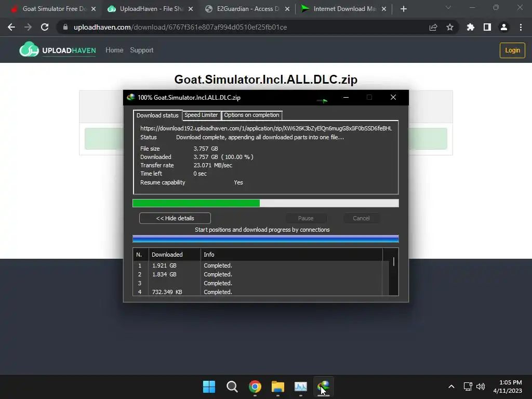Open the Chrome profile avatar
The width and height of the screenshot is (532, 399).
(x=504, y=27)
